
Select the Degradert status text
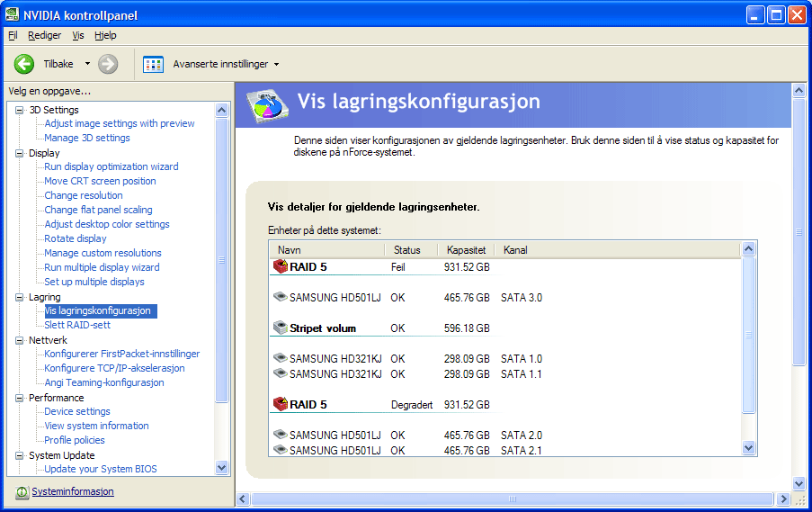point(412,405)
